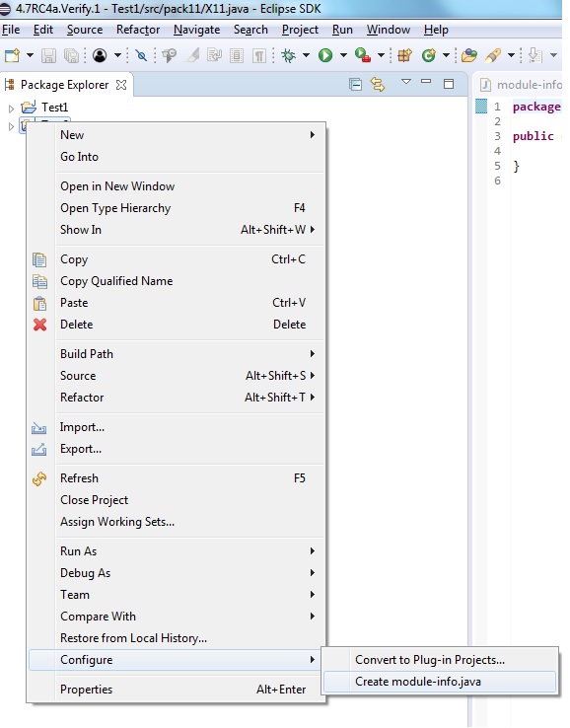Open the Window menu

pos(388,30)
